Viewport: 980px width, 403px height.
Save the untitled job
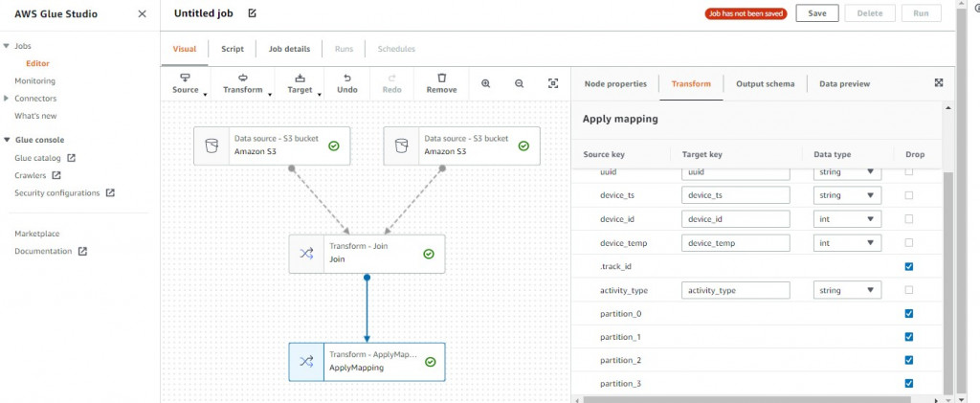pos(817,13)
